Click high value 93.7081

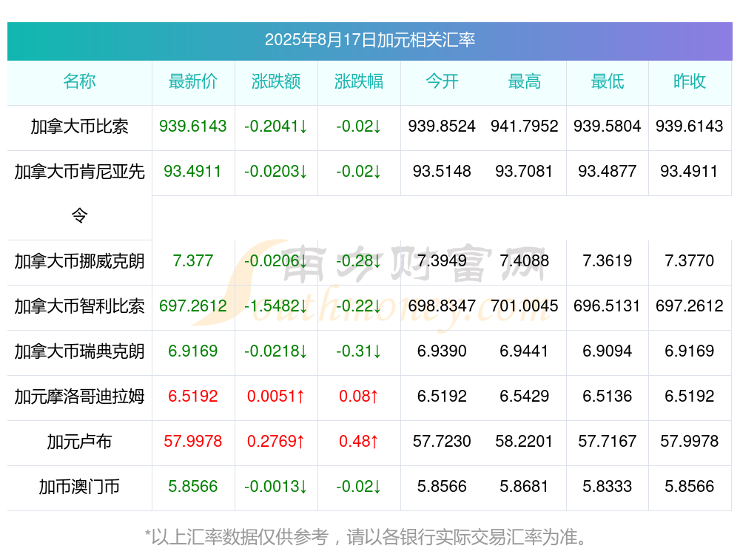(525, 172)
